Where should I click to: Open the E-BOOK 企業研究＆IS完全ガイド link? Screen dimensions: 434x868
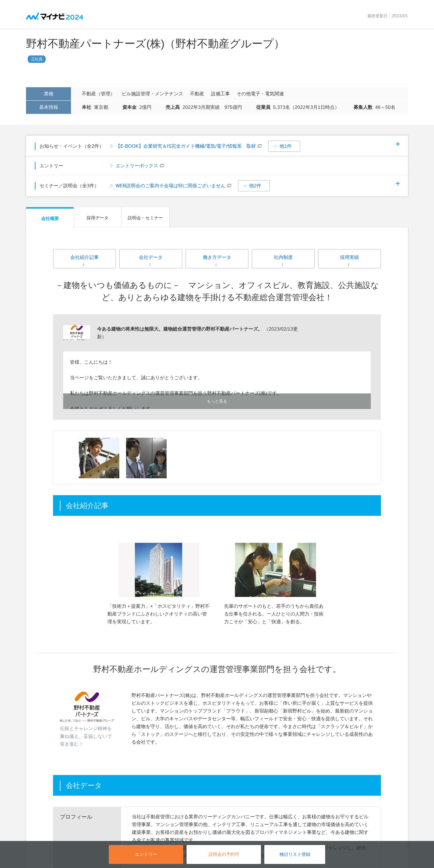[186, 146]
